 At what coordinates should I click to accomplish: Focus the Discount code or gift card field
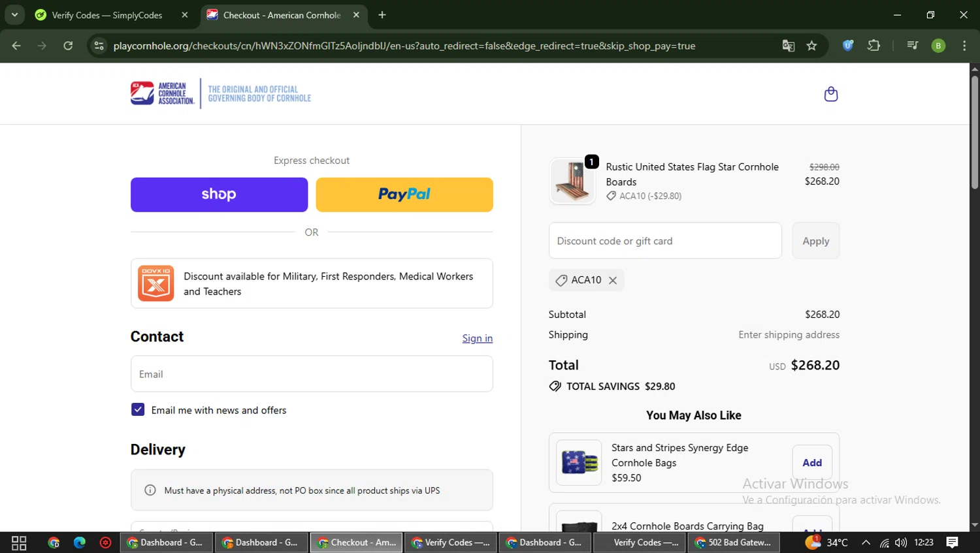point(665,241)
